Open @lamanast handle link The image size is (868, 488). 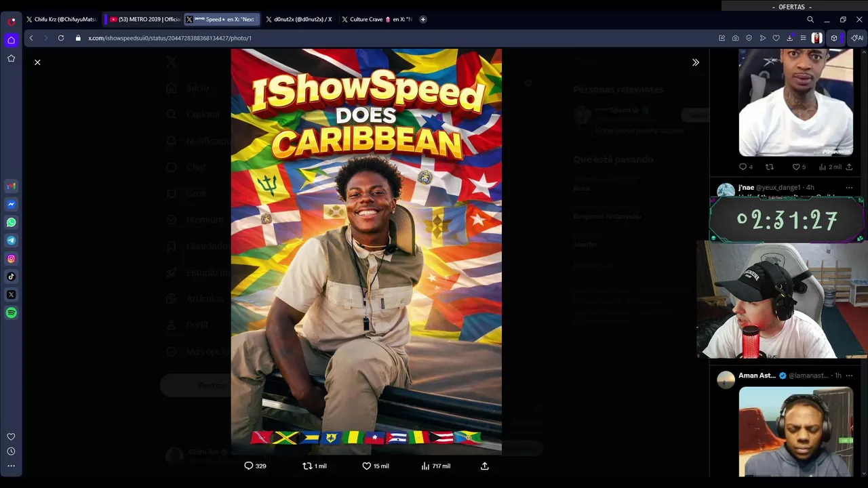coord(808,375)
